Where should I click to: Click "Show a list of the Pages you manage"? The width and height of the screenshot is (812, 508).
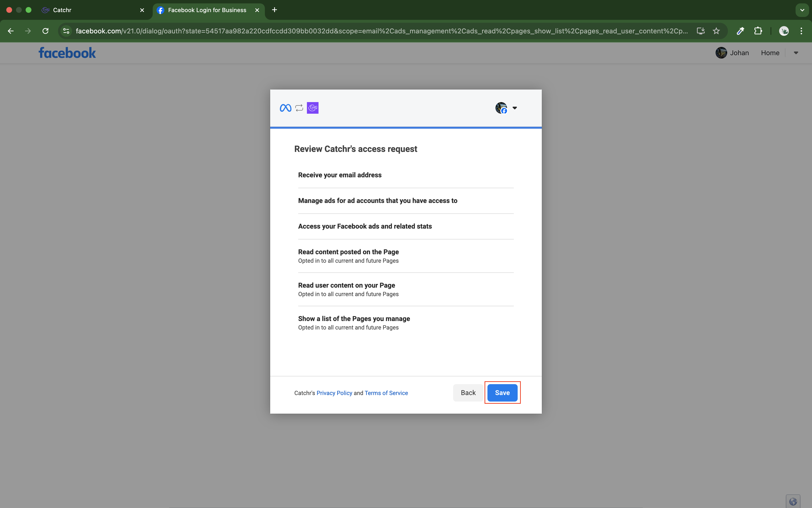point(354,319)
